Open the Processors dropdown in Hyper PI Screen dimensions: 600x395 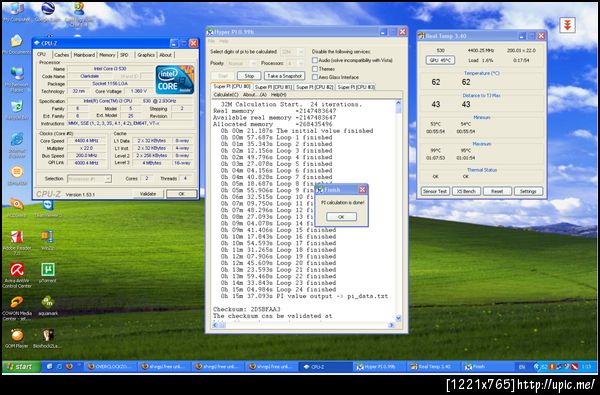tap(295, 63)
